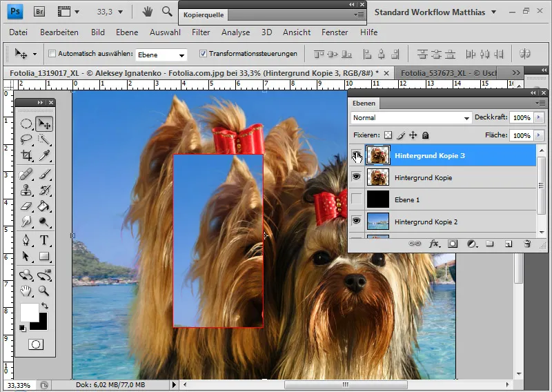552x392 pixels.
Task: Create new adjustment layer
Action: pyautogui.click(x=472, y=244)
